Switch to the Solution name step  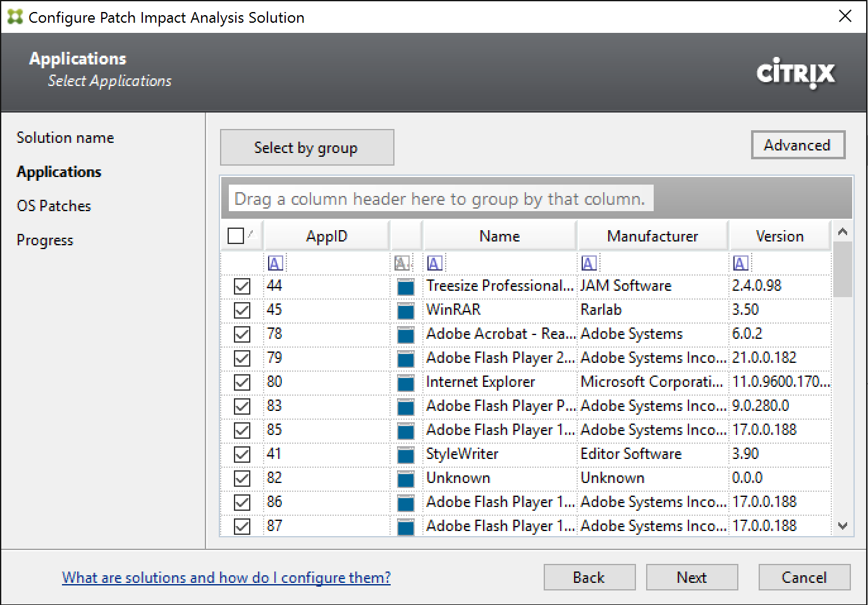[65, 138]
